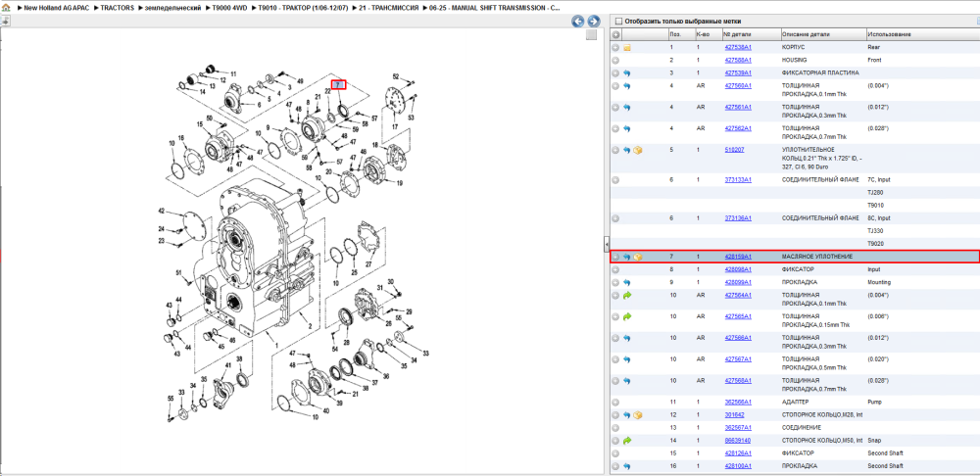Click the green arrow icon for 86639140
Image resolution: width=980 pixels, height=476 pixels.
627,441
